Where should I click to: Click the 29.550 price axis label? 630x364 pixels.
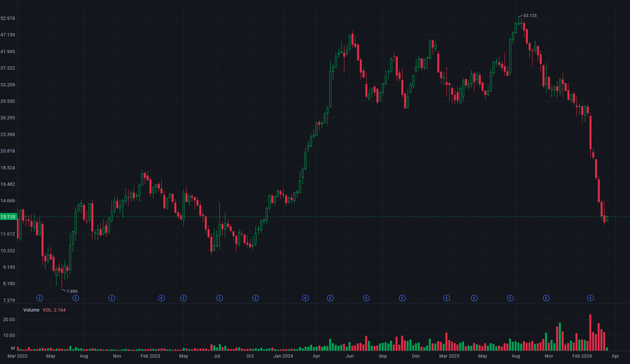pyautogui.click(x=8, y=101)
